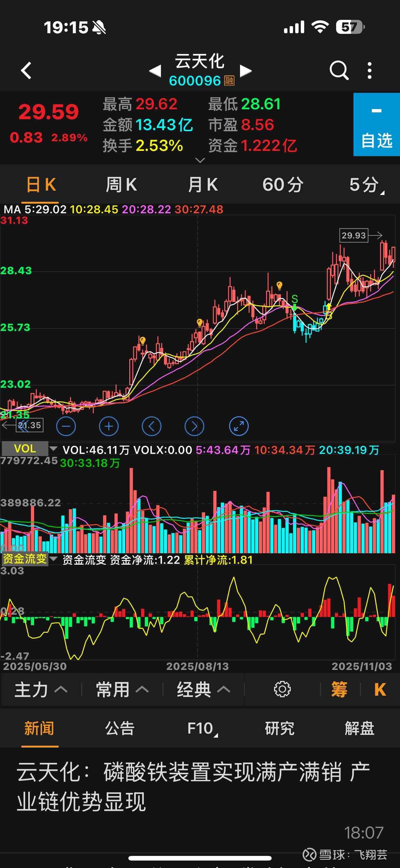Switch to next stock with right triangle

click(x=246, y=71)
